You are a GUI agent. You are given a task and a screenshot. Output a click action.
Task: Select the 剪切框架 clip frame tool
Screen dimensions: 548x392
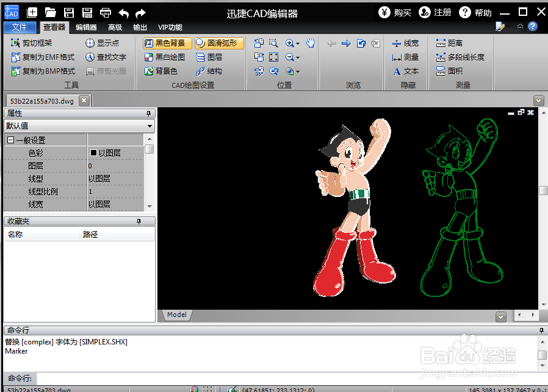(x=32, y=43)
